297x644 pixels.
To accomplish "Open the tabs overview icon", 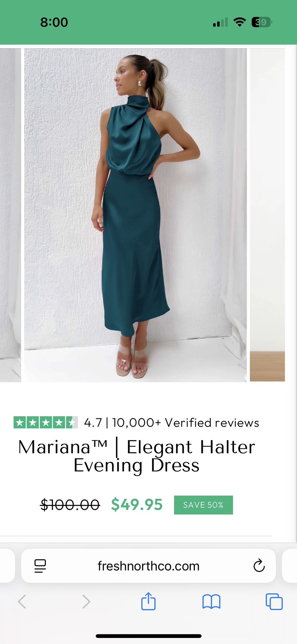I will [274, 601].
